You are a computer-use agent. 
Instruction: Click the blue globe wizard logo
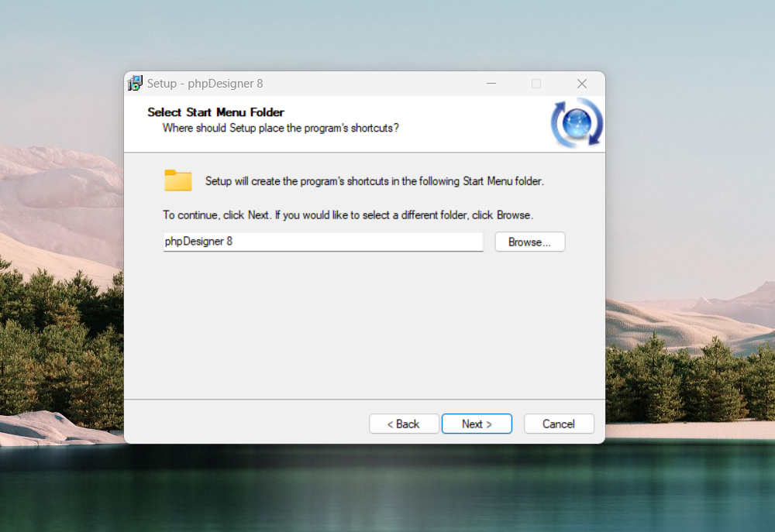click(577, 123)
